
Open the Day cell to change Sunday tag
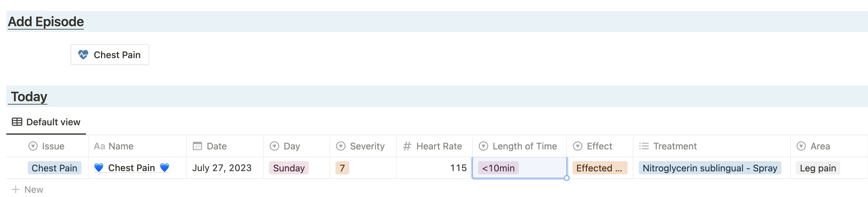click(288, 168)
